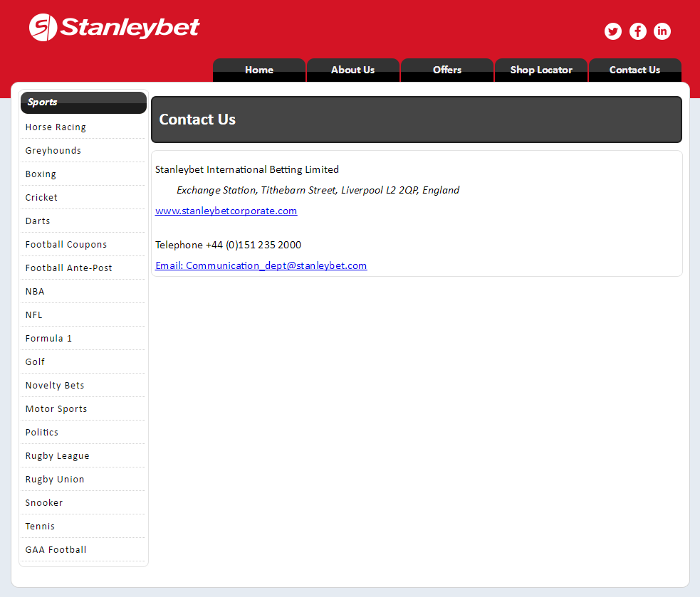Click the Sports sidebar header
700x597 pixels.
click(83, 102)
